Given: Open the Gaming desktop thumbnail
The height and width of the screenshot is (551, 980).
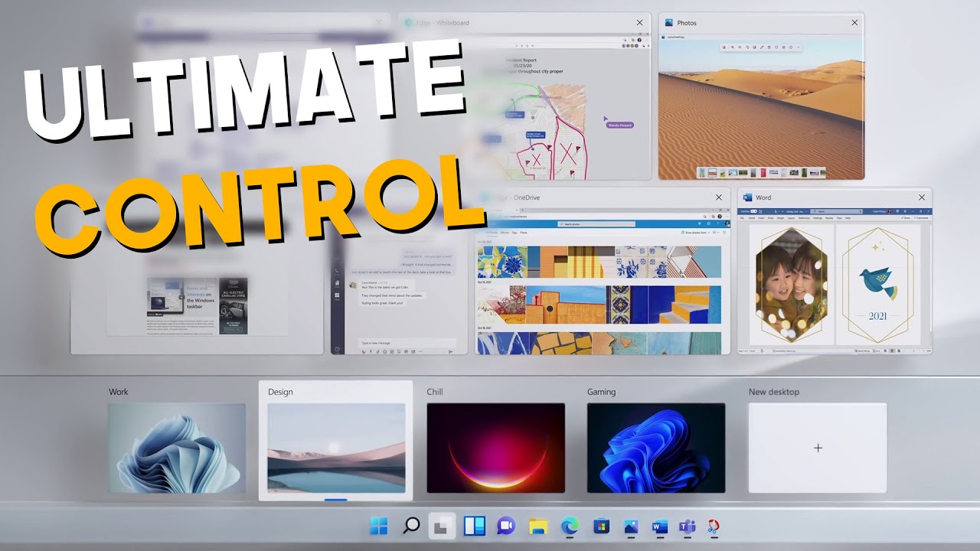Looking at the screenshot, I should point(656,448).
